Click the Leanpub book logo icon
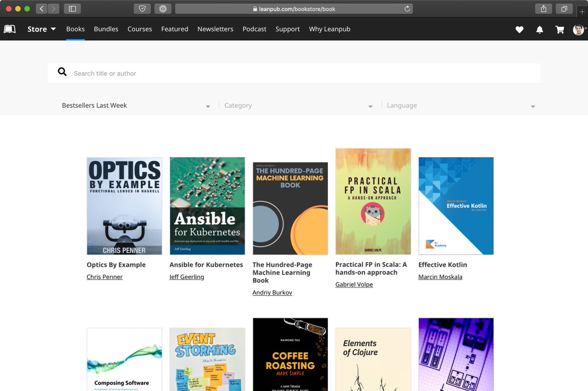This screenshot has height=391, width=588. coord(10,29)
